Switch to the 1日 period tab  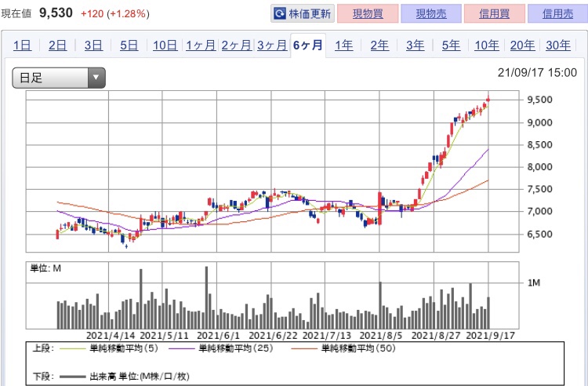coord(22,46)
